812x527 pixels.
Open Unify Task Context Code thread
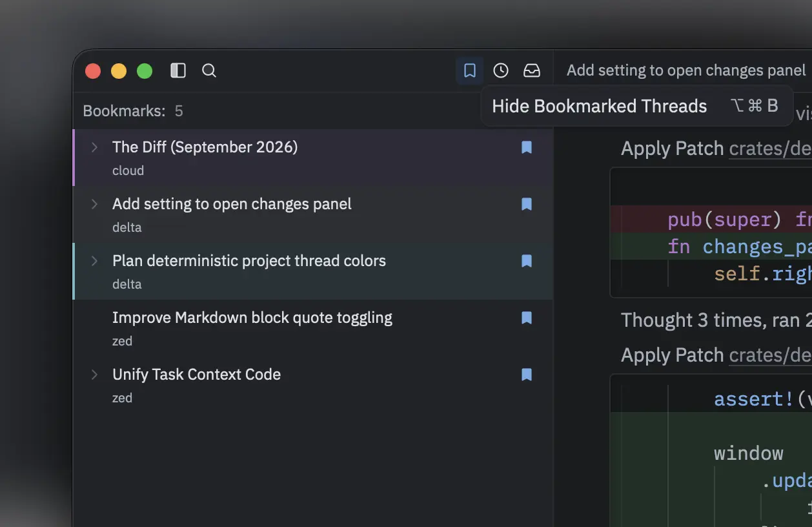313,385
